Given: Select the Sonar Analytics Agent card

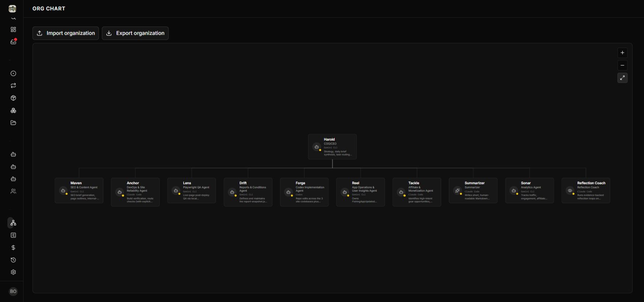Looking at the screenshot, I should click(x=529, y=191).
